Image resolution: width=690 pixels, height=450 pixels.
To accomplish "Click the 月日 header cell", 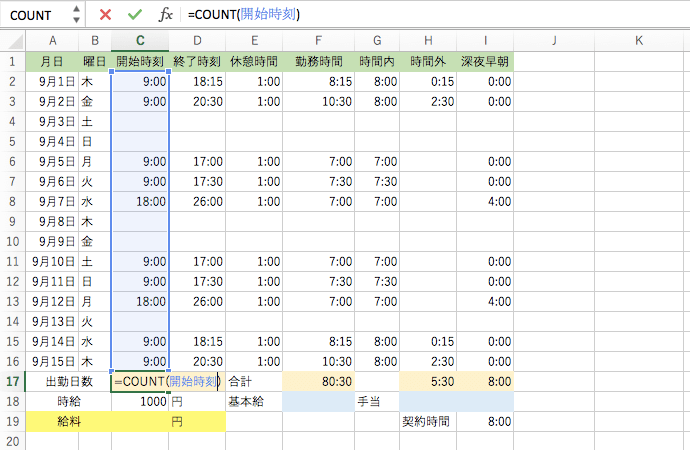I will (x=52, y=61).
